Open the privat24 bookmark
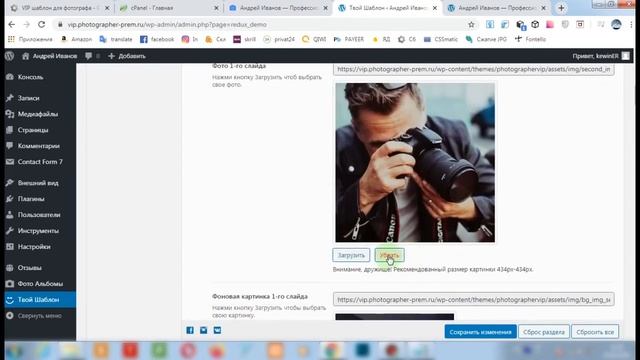640x360 pixels. (279, 39)
